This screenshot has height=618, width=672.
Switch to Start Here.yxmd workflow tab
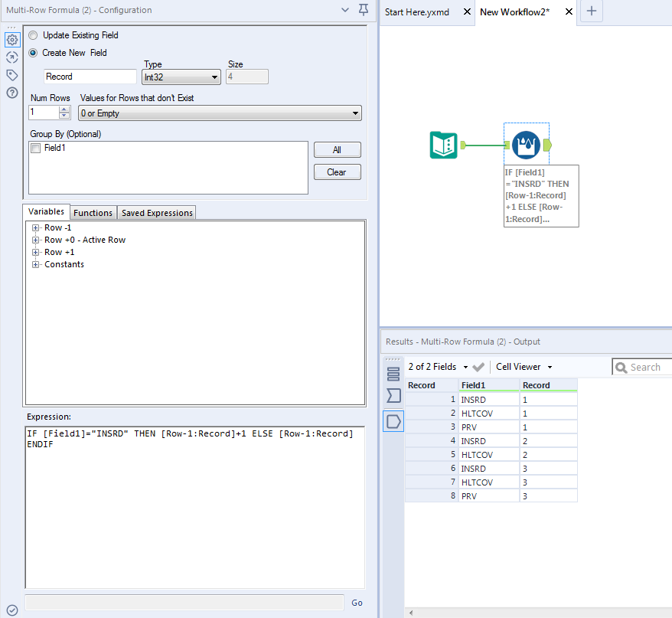pos(417,12)
